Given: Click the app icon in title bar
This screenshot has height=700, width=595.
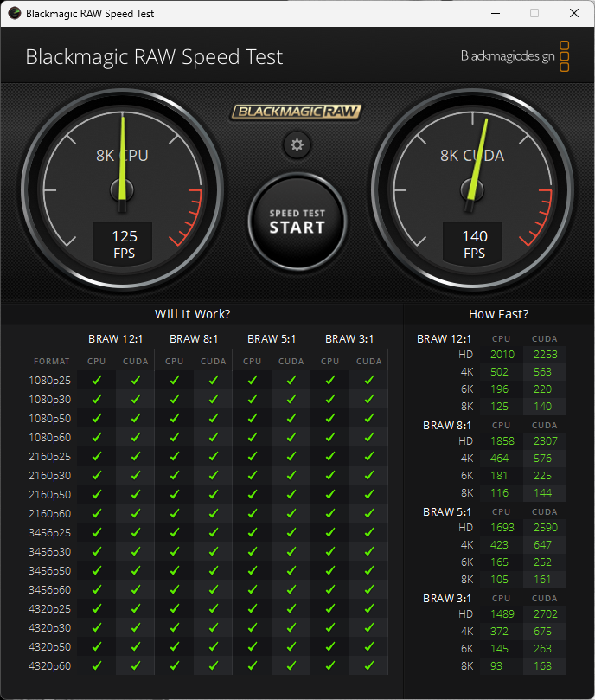Looking at the screenshot, I should click(x=15, y=13).
